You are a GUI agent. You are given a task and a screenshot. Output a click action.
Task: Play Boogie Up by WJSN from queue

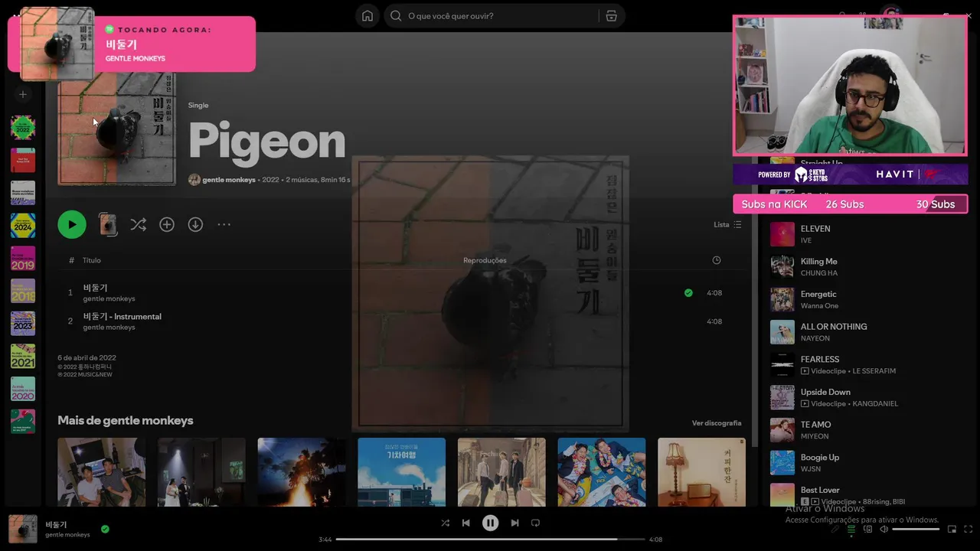pyautogui.click(x=865, y=462)
